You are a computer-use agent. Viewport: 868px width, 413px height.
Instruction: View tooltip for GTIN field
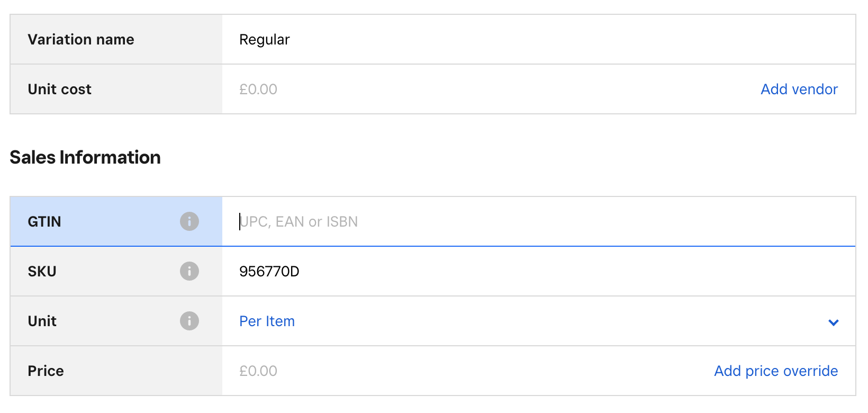tap(189, 221)
